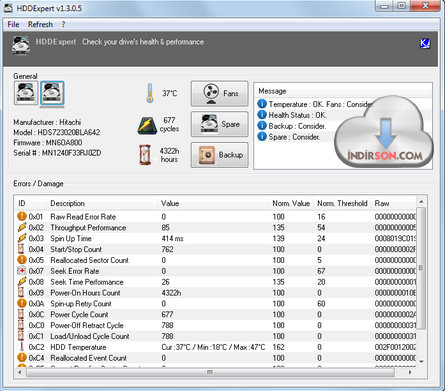Select the 'Load/Unload Cycle Count' description

tap(90, 336)
